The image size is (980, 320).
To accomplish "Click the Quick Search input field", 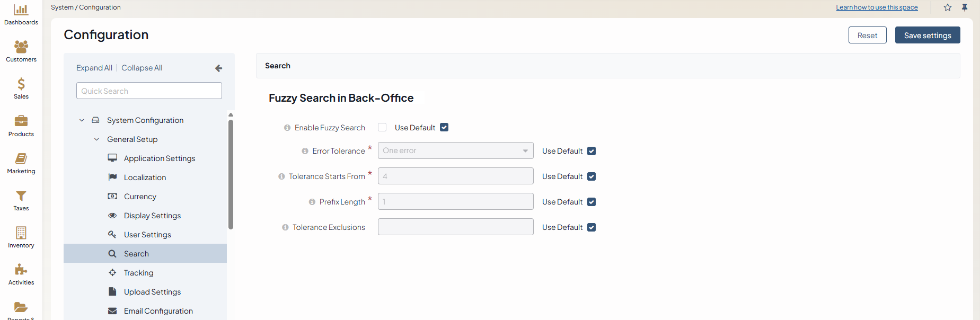I will pos(149,91).
